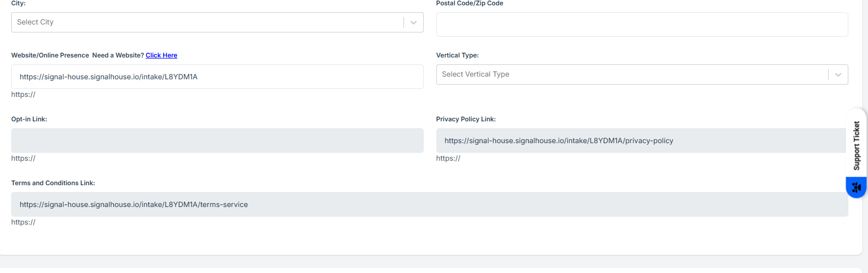Click into the Website/Online Presence input
Image resolution: width=868 pixels, height=273 pixels.
[x=217, y=77]
